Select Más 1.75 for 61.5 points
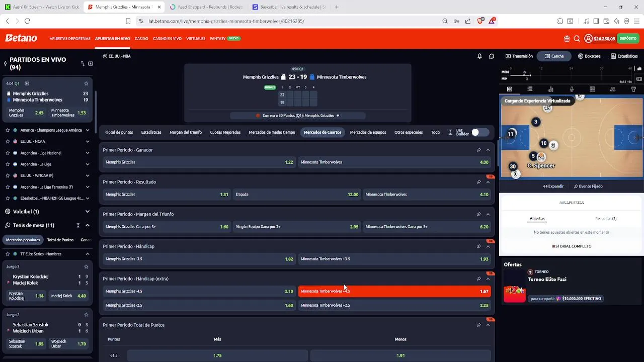This screenshot has width=644, height=362. (x=217, y=355)
